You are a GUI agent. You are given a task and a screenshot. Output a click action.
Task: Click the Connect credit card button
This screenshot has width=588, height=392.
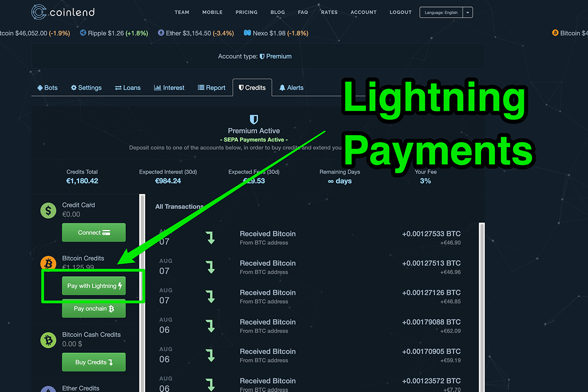(94, 232)
